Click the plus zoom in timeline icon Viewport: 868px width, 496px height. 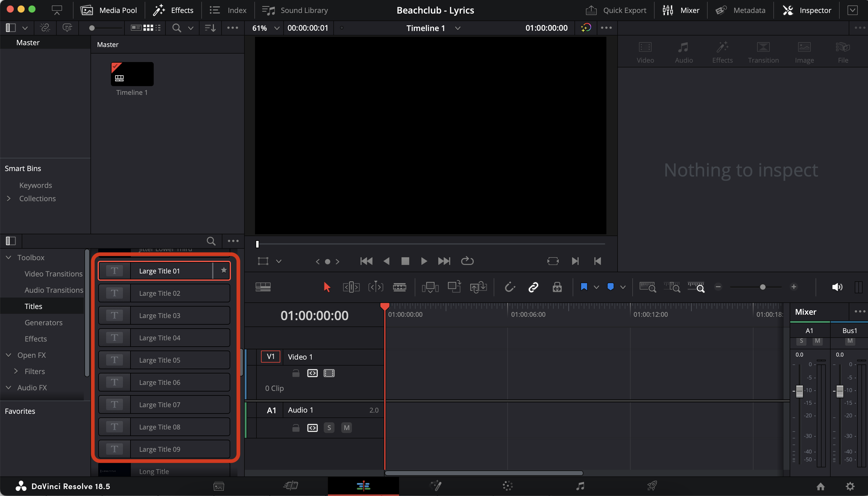coord(794,287)
